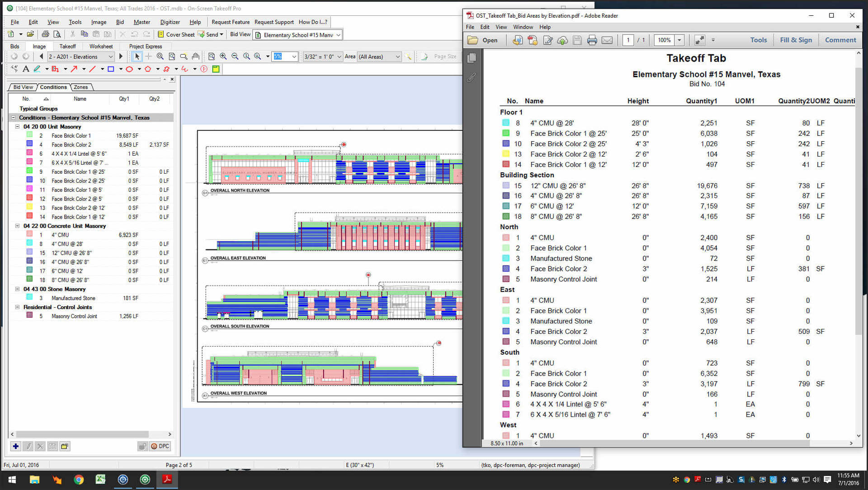Switch to the Takeoff tab
Viewport: 868px width, 490px height.
(67, 47)
